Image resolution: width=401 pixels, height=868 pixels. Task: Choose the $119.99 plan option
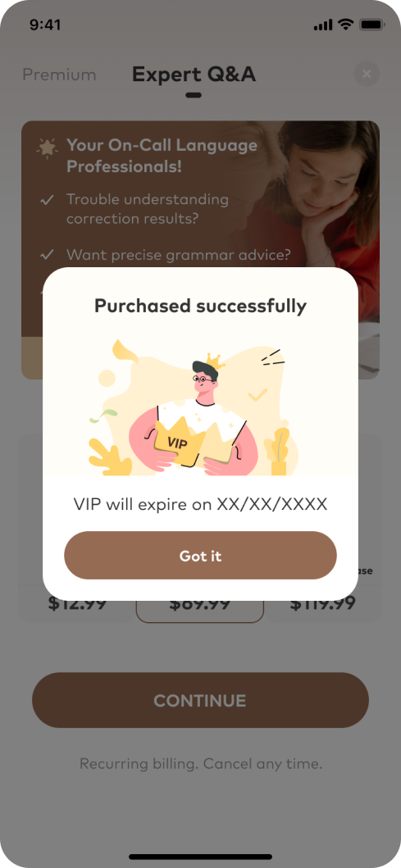[324, 604]
